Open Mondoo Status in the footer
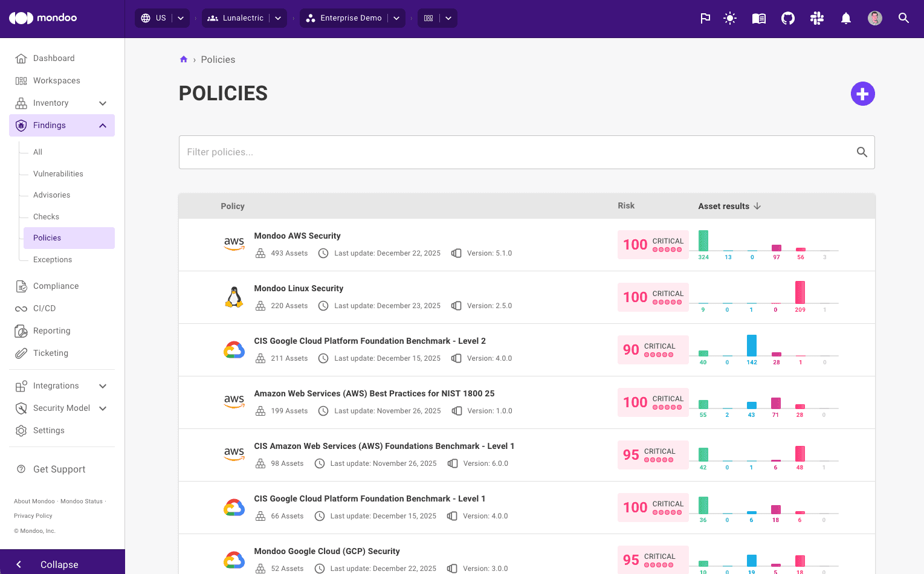 coord(80,501)
